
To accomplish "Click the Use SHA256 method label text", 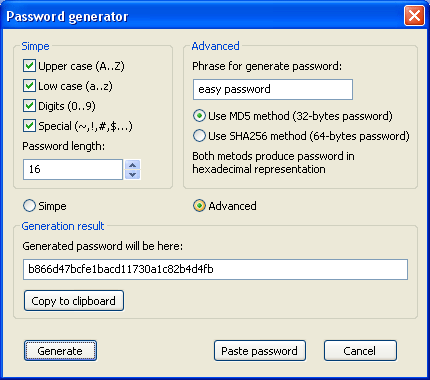I will click(x=309, y=136).
